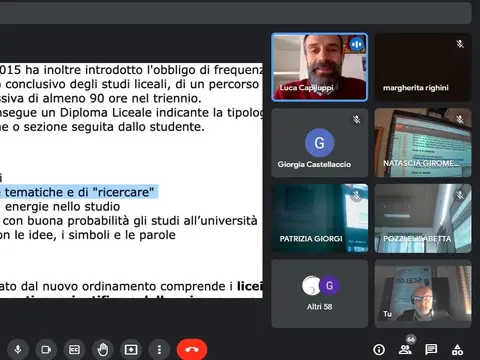Click Giorgia Castellaccio's avatar tile
The width and height of the screenshot is (480, 360).
pos(320,143)
